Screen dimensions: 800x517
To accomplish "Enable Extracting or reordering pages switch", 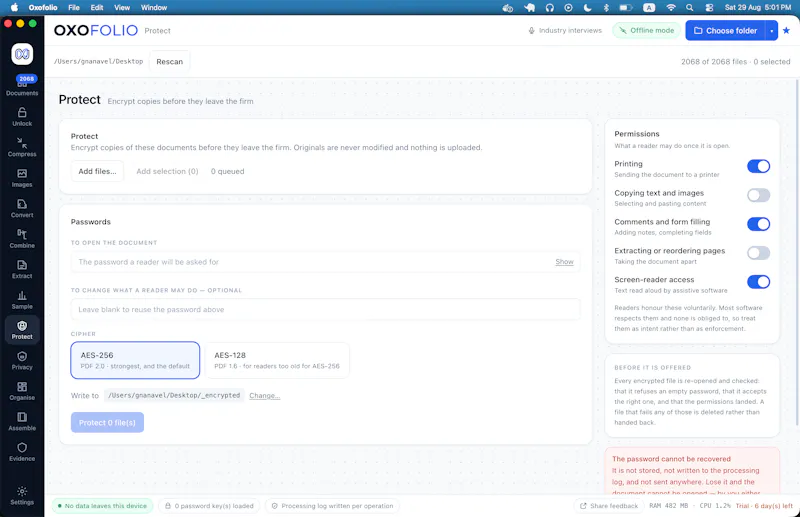I will (x=758, y=253).
